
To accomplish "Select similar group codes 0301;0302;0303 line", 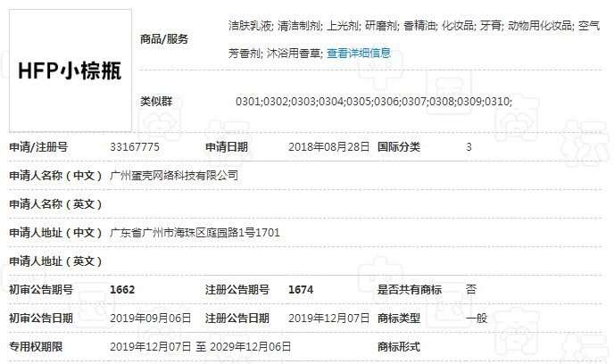I will tap(374, 102).
